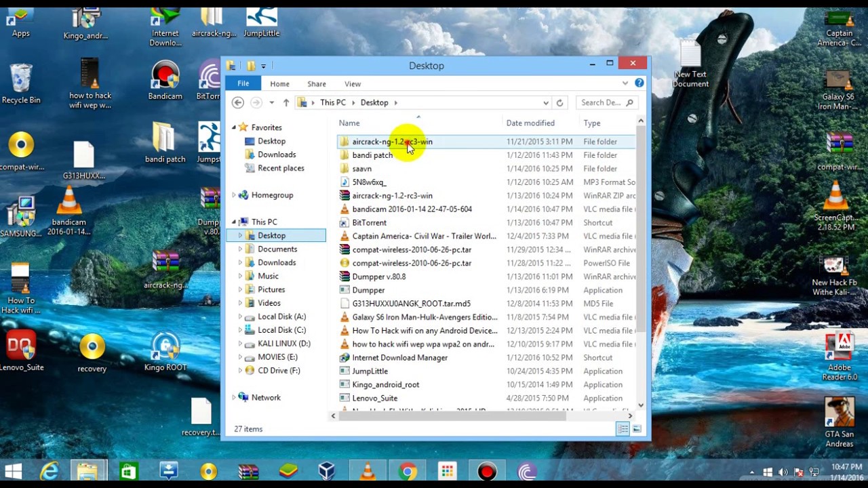This screenshot has width=868, height=488.
Task: Select Downloads under Favorites
Action: (277, 155)
